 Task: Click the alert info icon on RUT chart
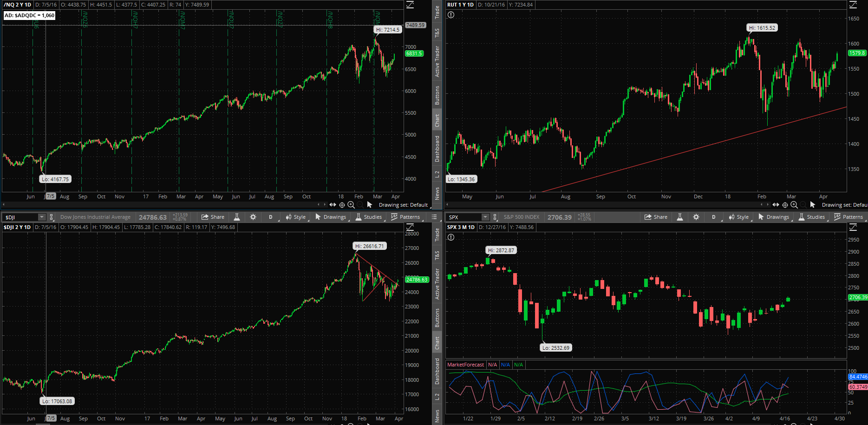tap(451, 15)
